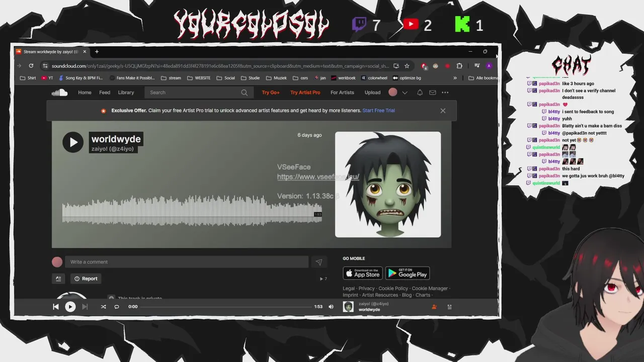
Task: Send comment with the paper plane icon
Action: coord(318,262)
